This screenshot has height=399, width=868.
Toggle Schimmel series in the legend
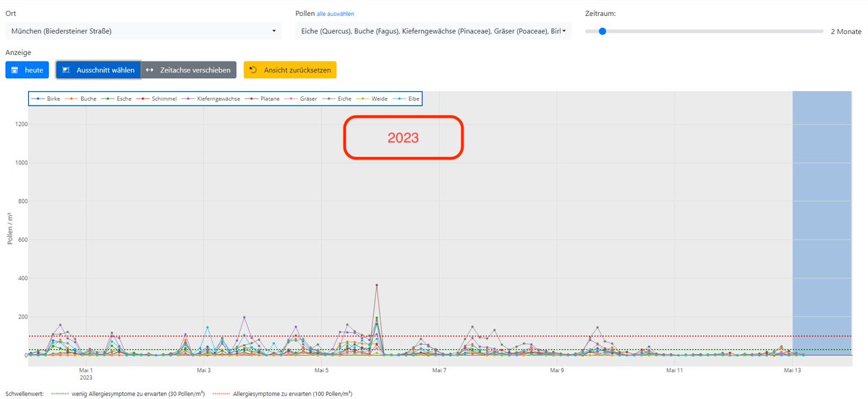[x=157, y=98]
